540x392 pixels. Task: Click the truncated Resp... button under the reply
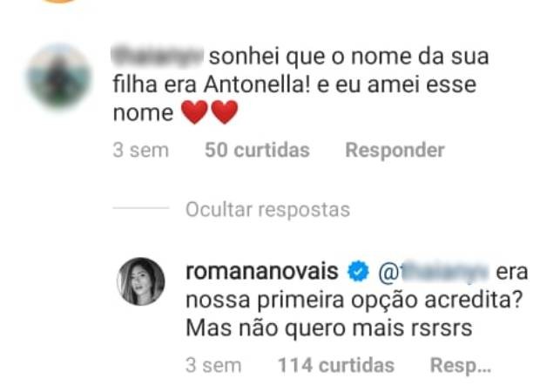tap(461, 366)
